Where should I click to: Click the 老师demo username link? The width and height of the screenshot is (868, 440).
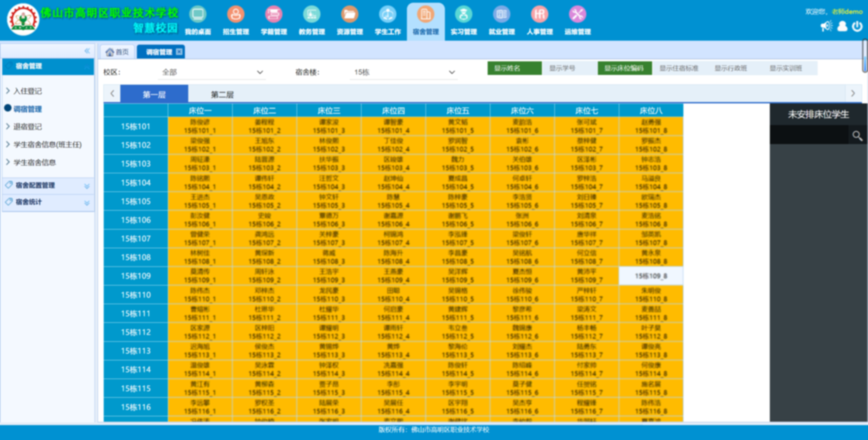coord(847,12)
